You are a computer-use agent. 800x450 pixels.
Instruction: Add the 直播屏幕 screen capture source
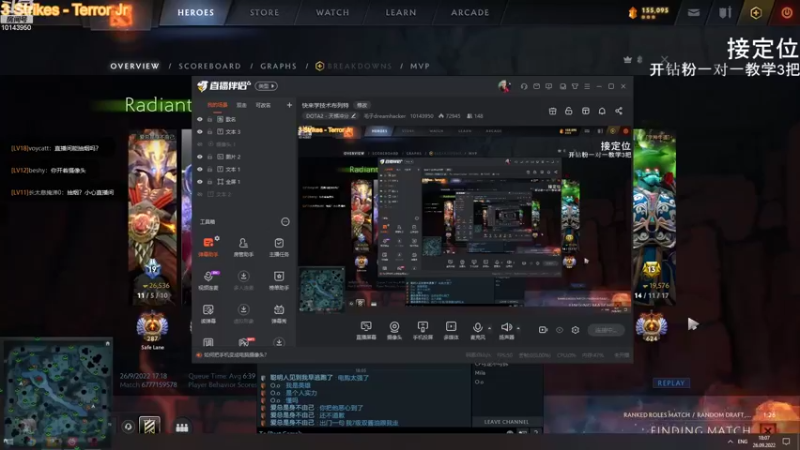pos(366,330)
